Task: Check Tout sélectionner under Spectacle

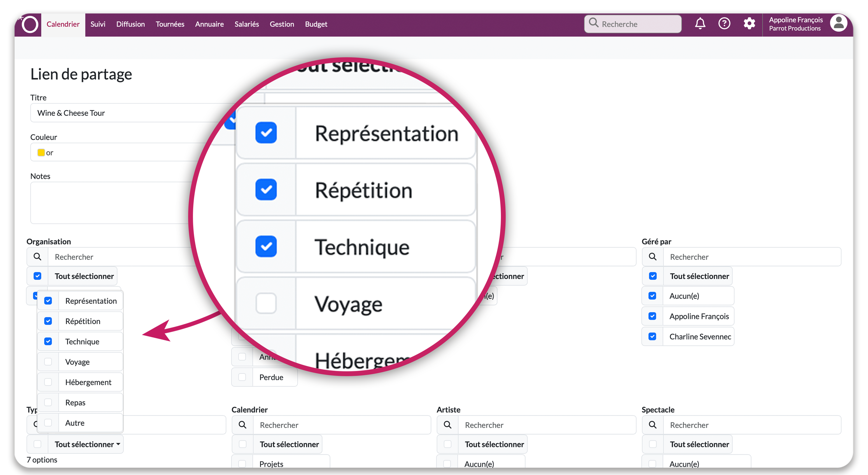Action: point(653,444)
